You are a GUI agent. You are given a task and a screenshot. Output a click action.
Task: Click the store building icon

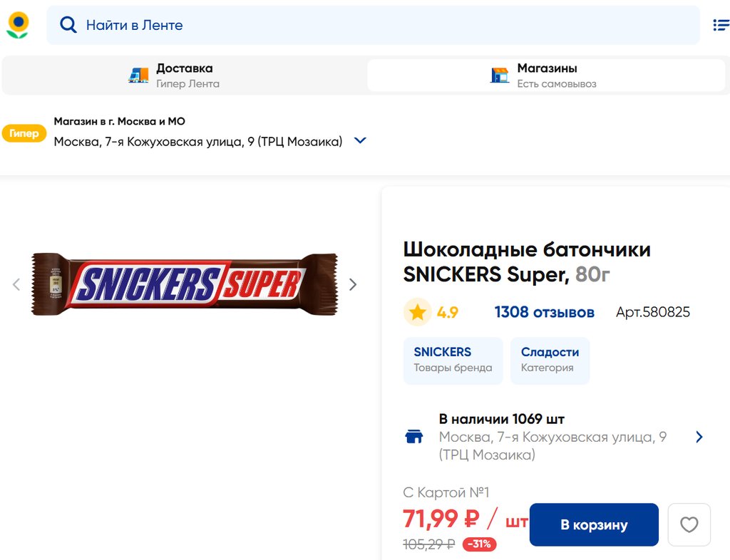pyautogui.click(x=500, y=75)
